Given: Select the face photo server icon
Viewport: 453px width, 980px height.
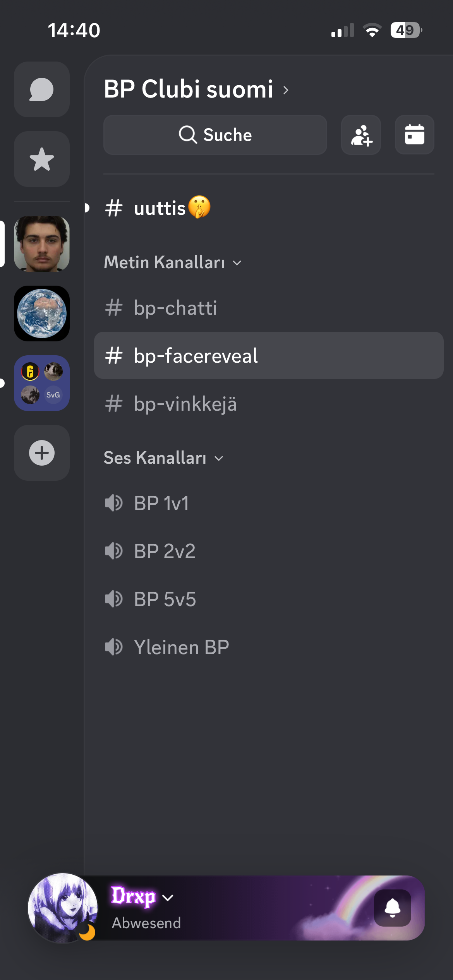Looking at the screenshot, I should click(x=42, y=244).
